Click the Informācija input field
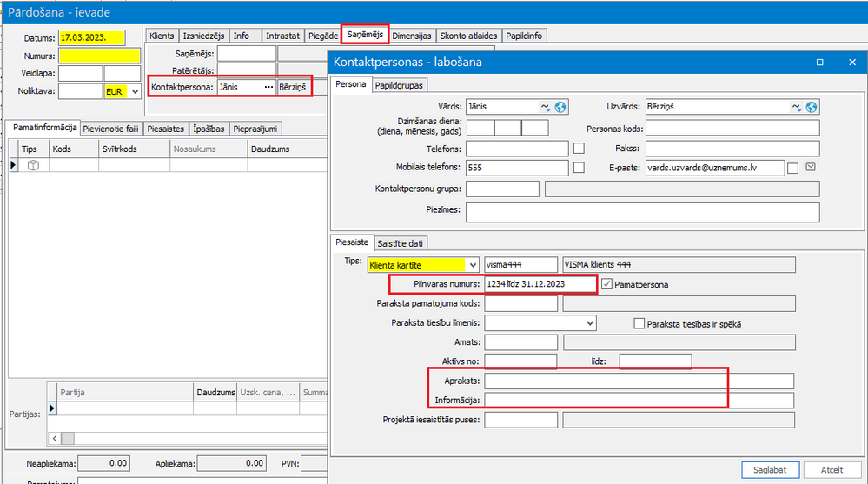 point(639,400)
